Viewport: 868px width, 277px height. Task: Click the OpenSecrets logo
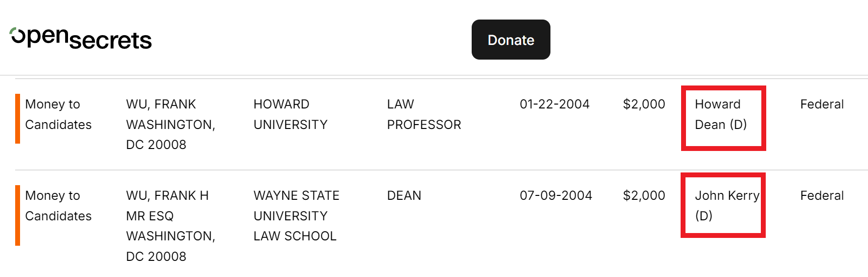pyautogui.click(x=81, y=38)
